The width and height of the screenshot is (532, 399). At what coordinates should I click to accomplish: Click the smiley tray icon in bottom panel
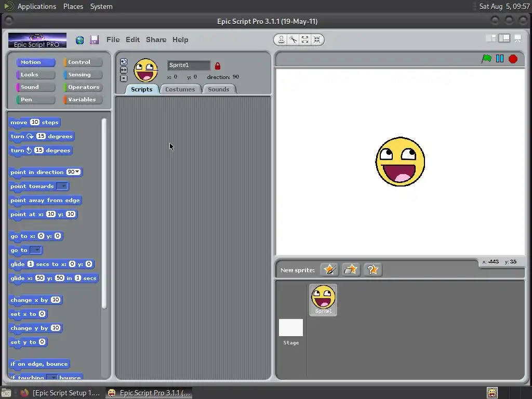[492, 393]
